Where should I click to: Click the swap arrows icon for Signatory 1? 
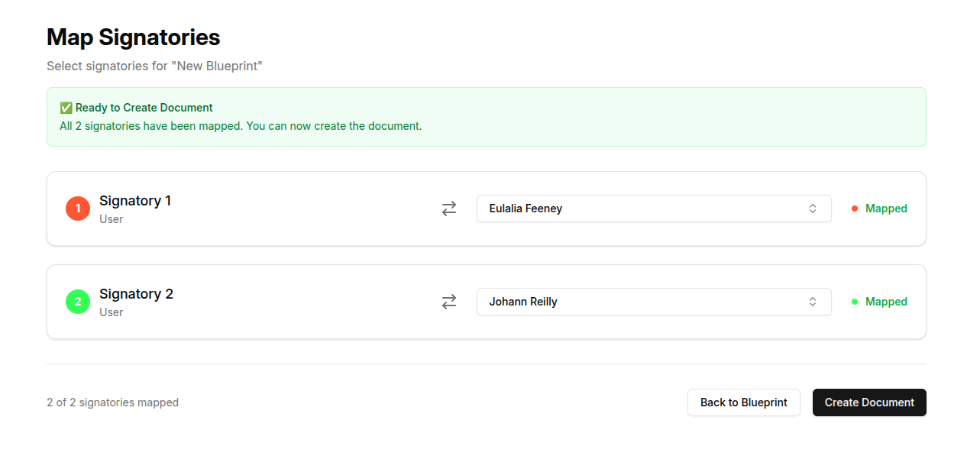[449, 208]
